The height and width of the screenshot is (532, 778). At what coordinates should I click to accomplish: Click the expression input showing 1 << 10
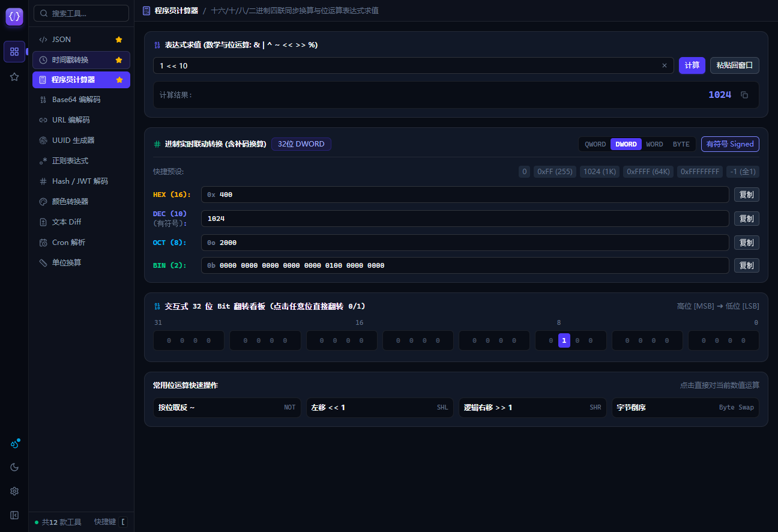tap(413, 65)
